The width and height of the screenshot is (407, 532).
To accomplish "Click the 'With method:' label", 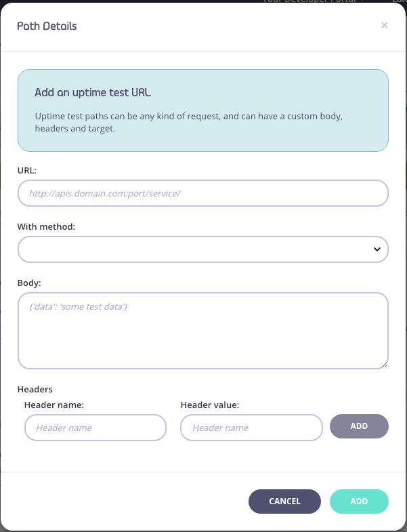I will pyautogui.click(x=46, y=226).
